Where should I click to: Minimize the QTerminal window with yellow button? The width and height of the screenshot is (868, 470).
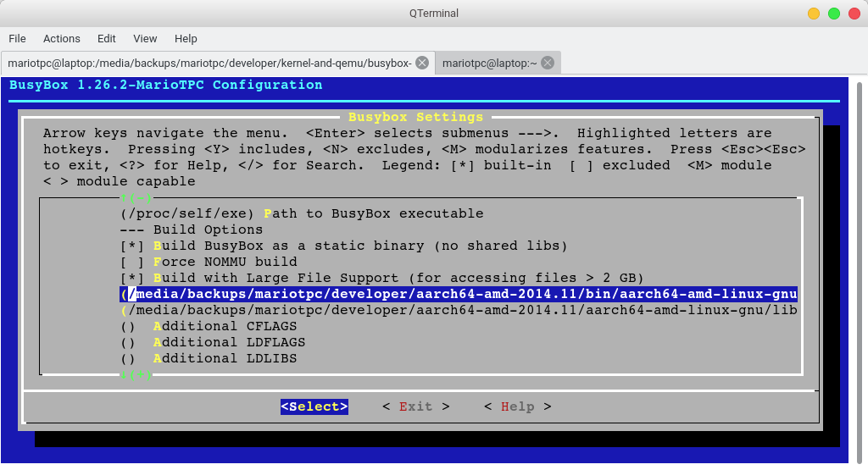(814, 14)
